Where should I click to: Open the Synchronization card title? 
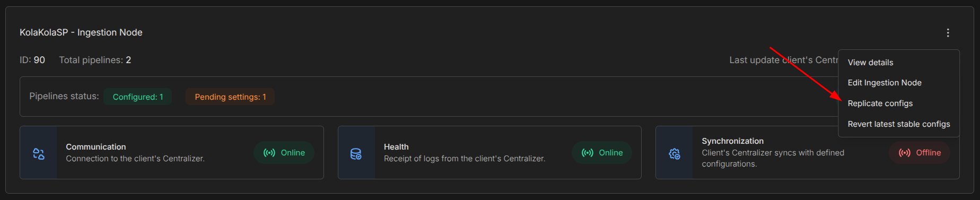pos(732,141)
